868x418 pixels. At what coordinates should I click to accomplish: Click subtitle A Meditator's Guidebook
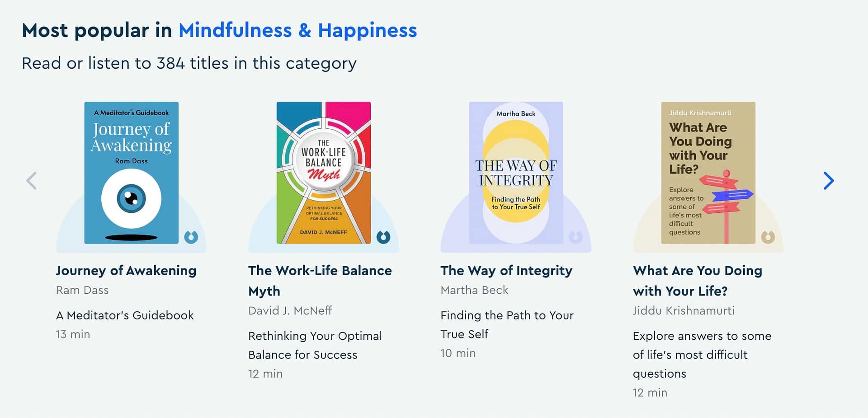point(125,315)
